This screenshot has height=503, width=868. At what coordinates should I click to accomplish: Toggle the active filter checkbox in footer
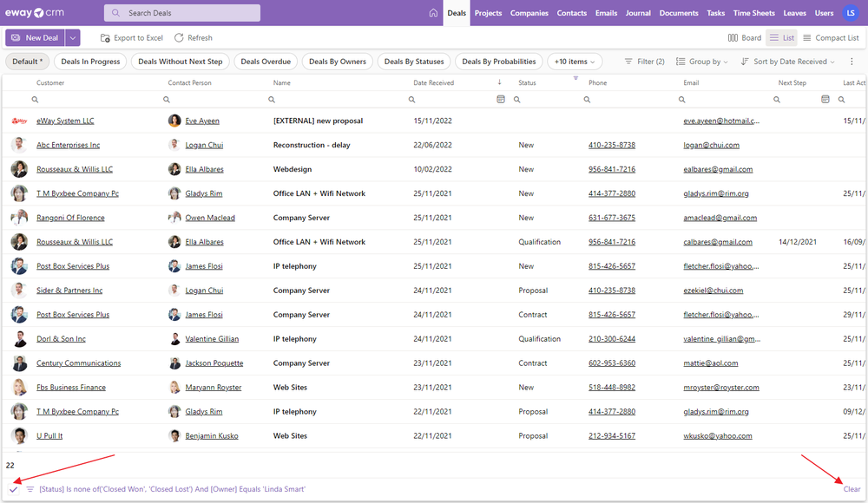[x=13, y=489]
